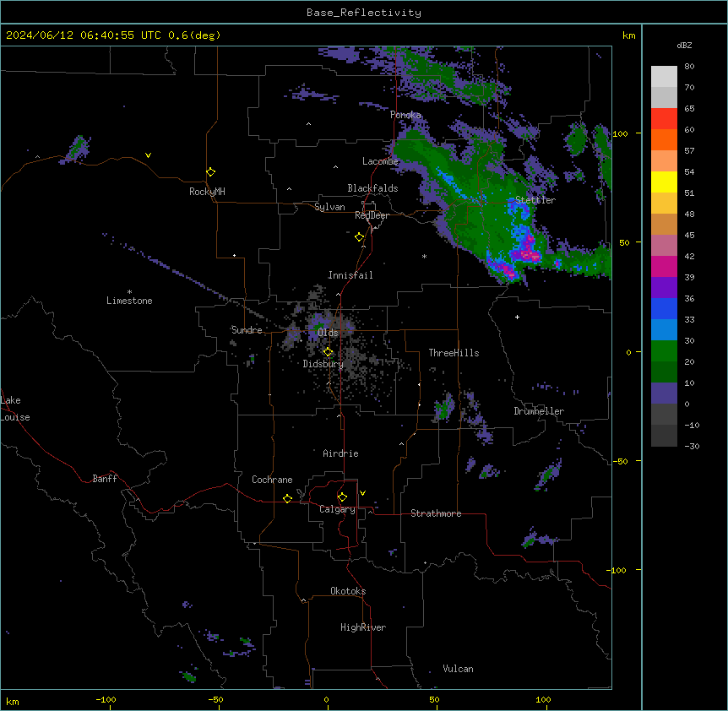Click the Blackfalds label
Image resolution: width=728 pixels, height=711 pixels.
click(372, 188)
